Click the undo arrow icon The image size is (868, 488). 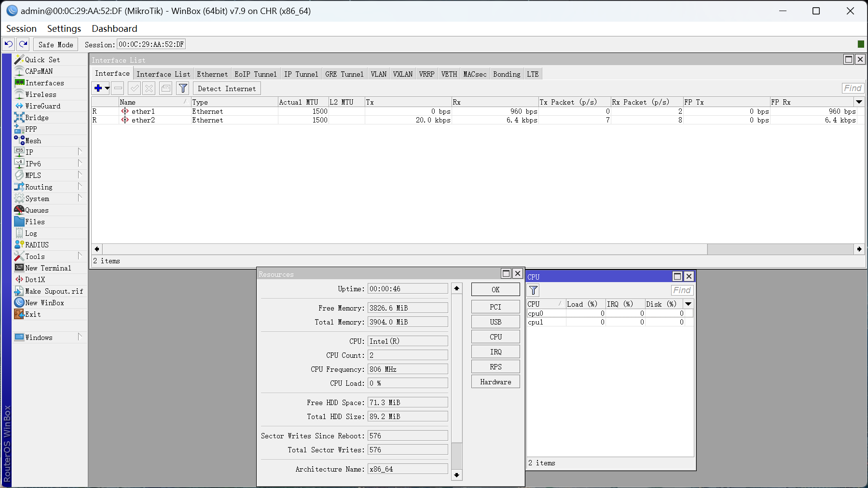[x=9, y=44]
